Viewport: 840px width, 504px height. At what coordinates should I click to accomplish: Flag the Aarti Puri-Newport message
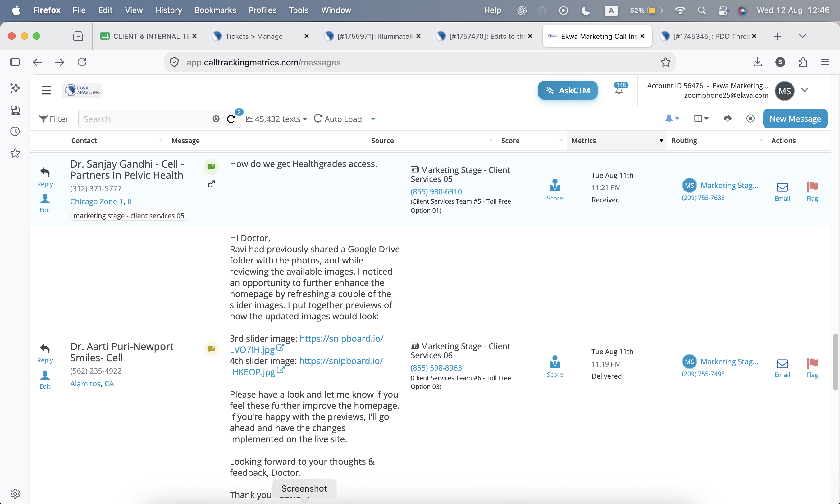[x=812, y=368]
